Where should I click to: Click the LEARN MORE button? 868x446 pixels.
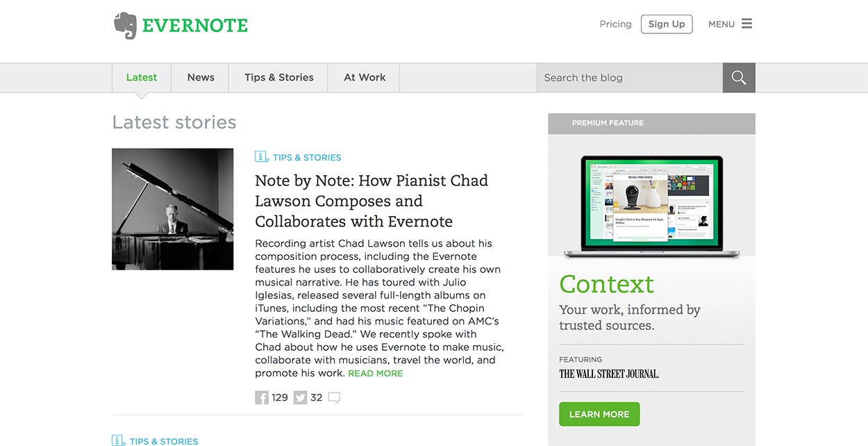pos(599,414)
